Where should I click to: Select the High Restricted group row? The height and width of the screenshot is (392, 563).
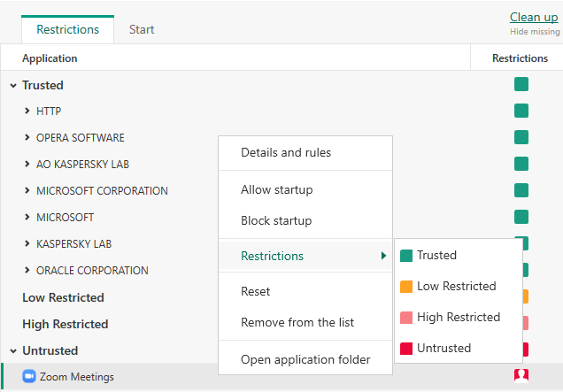click(x=65, y=324)
